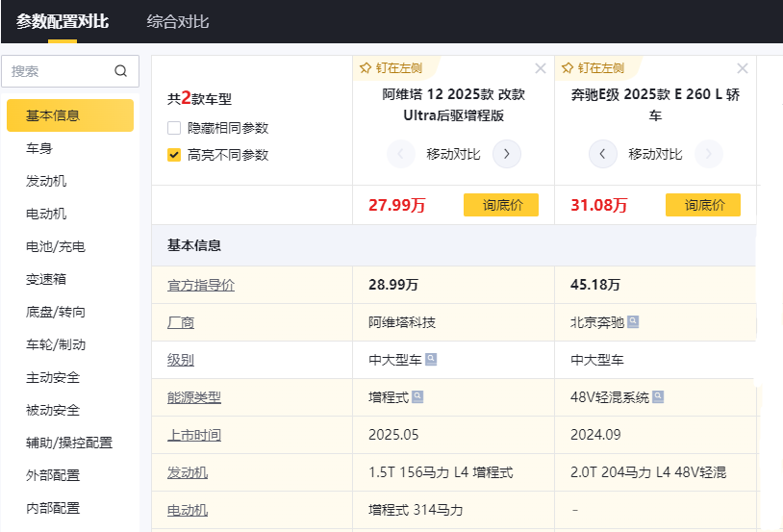
Task: Jump to 底盘/转向 section
Action: point(56,312)
